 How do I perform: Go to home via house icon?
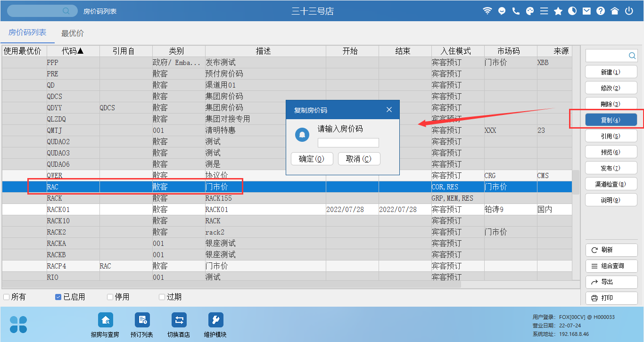[x=615, y=11]
